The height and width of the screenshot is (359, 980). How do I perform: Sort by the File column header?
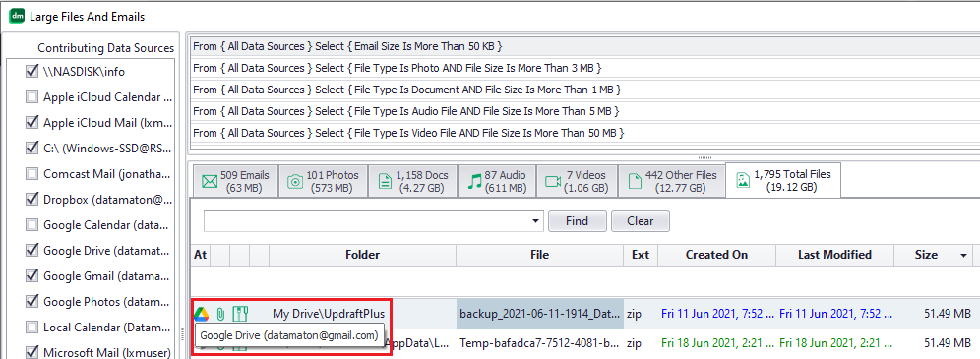tap(539, 255)
